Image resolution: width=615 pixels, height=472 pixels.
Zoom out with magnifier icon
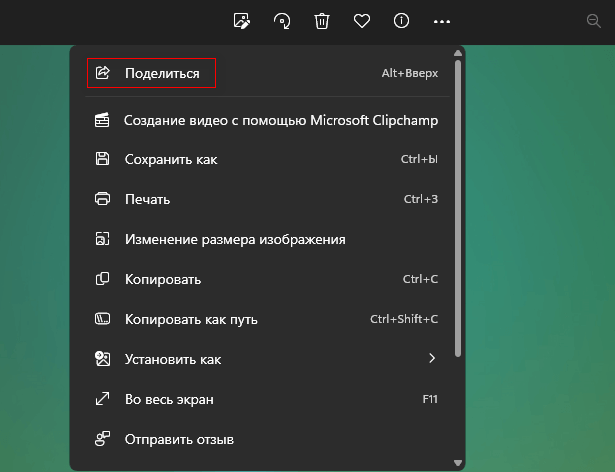(x=593, y=21)
